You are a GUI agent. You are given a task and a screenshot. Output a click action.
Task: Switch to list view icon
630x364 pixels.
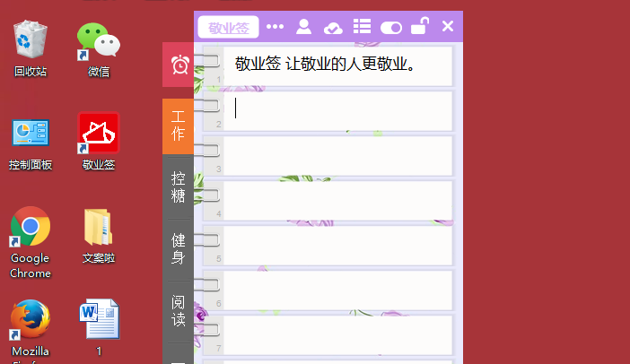click(362, 27)
